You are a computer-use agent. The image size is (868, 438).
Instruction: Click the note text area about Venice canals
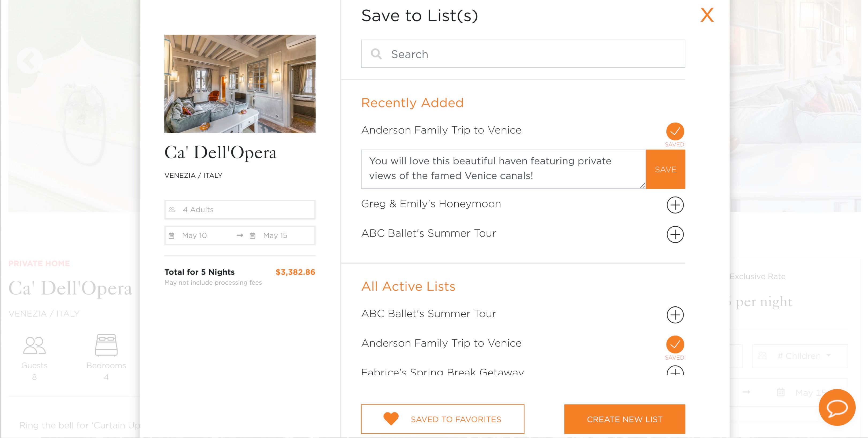(x=503, y=169)
